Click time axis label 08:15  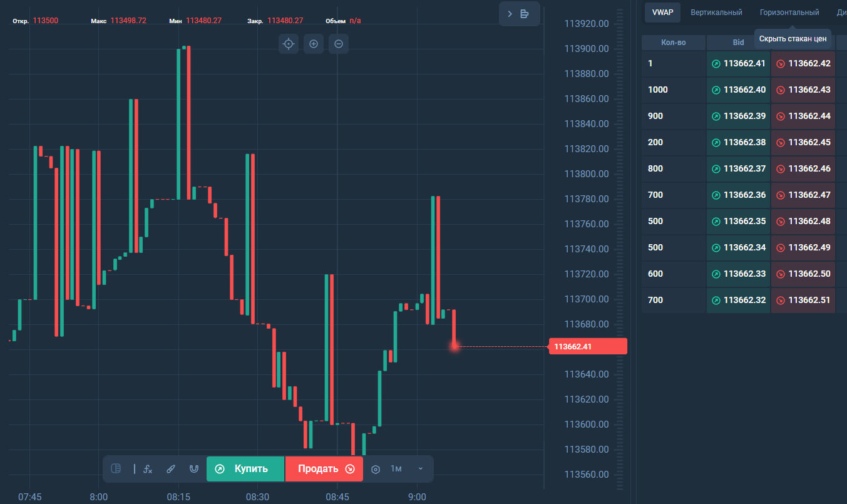178,497
